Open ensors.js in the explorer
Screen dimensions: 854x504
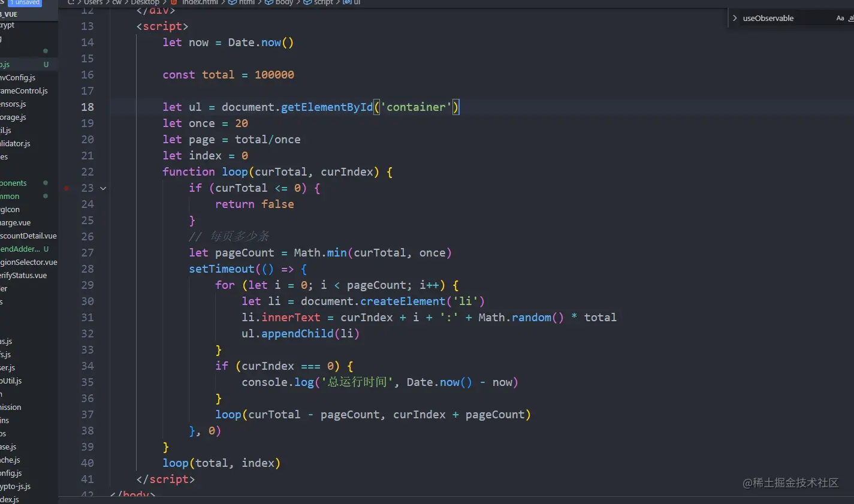(13, 104)
